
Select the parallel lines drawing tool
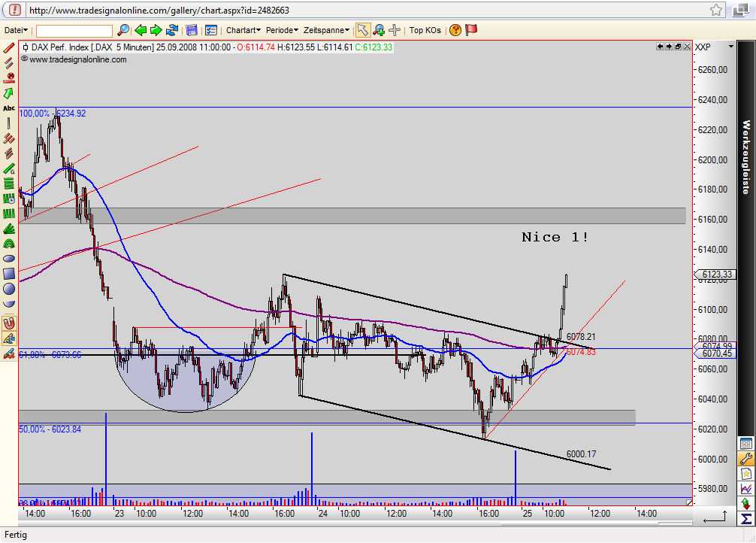coord(9,62)
